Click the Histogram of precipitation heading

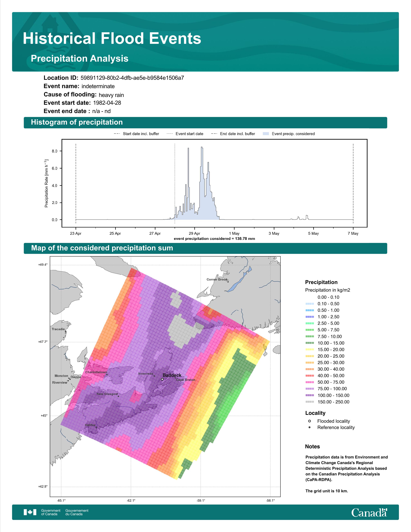tap(77, 122)
